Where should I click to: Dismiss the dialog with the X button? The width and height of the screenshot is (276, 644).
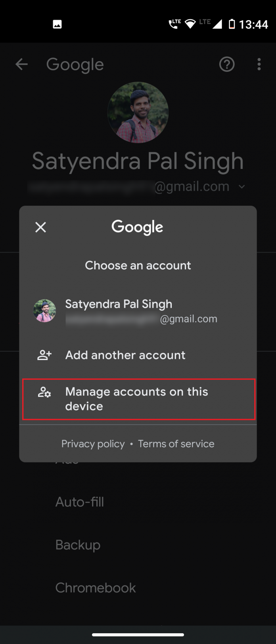[x=40, y=227]
